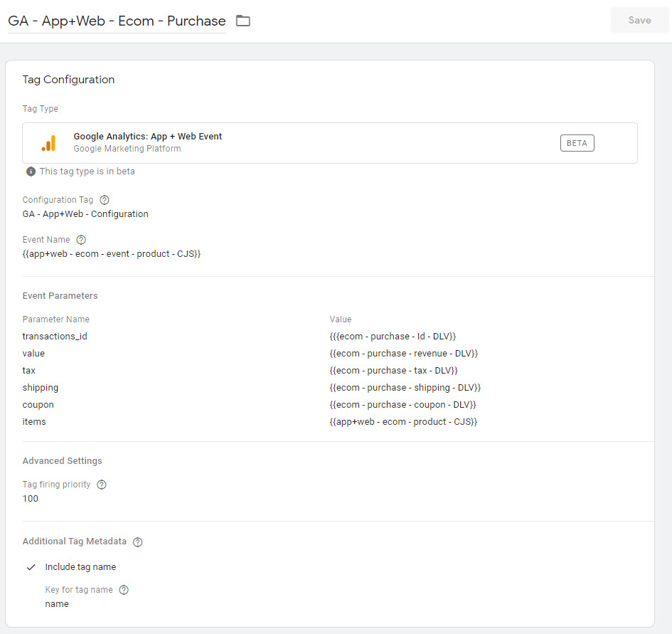The width and height of the screenshot is (672, 634).
Task: Open help icon beside Tag firing priority
Action: coord(102,485)
